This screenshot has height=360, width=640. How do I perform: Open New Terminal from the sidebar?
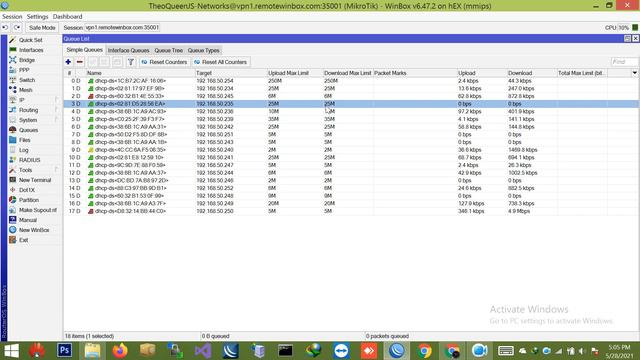point(35,180)
